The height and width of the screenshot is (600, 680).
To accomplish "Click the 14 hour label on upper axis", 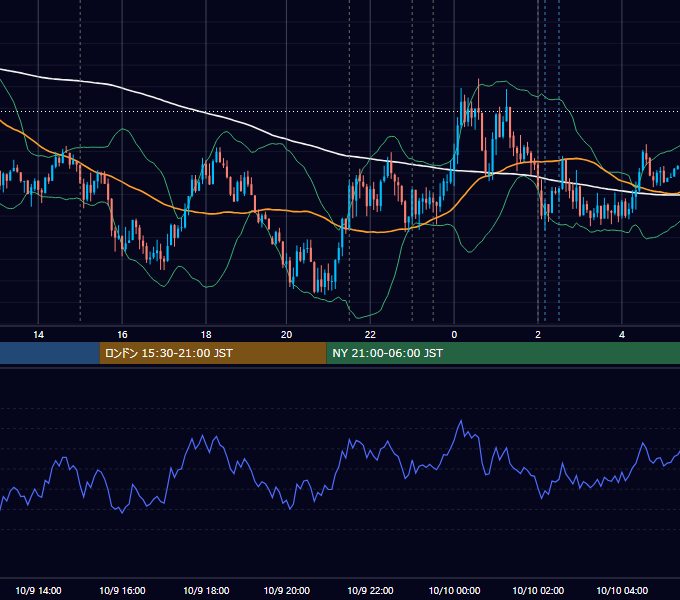I will [38, 335].
